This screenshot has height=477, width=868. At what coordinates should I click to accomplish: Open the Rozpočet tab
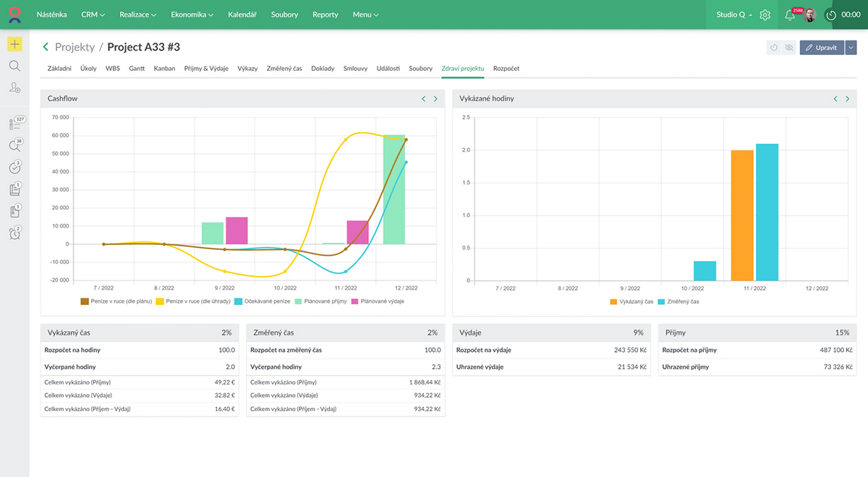[506, 69]
